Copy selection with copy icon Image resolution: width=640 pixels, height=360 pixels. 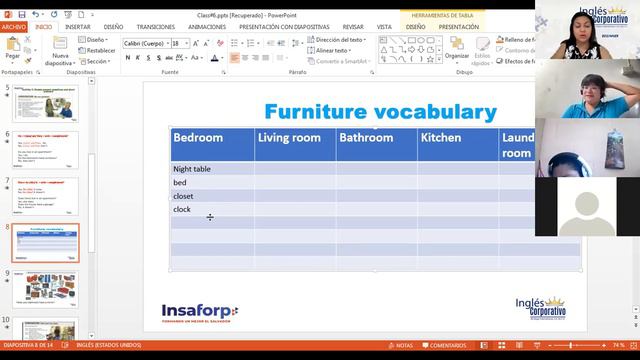pyautogui.click(x=27, y=50)
